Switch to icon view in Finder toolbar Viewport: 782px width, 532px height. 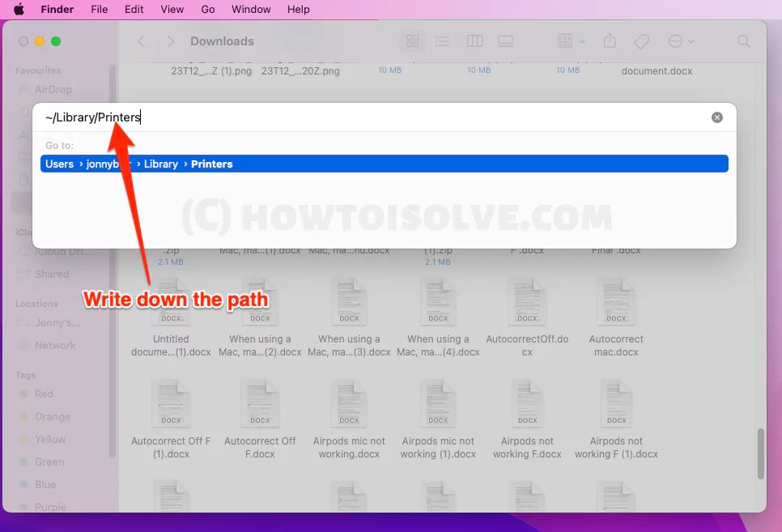413,40
